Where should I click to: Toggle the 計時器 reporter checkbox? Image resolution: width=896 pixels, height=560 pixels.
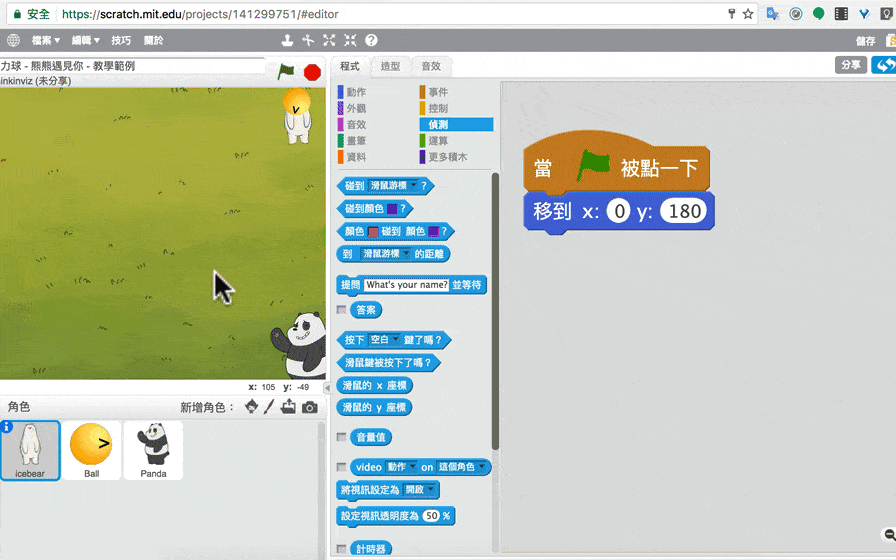342,549
